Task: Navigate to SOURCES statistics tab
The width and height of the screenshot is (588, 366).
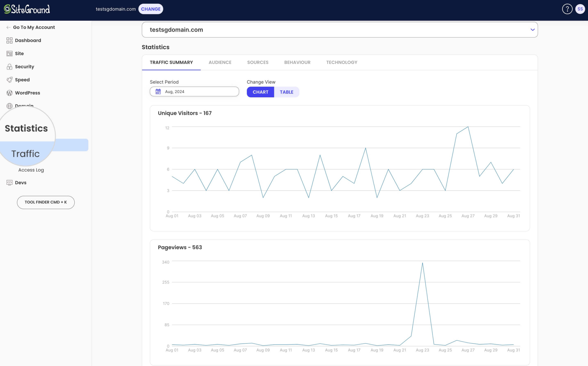Action: click(x=258, y=62)
